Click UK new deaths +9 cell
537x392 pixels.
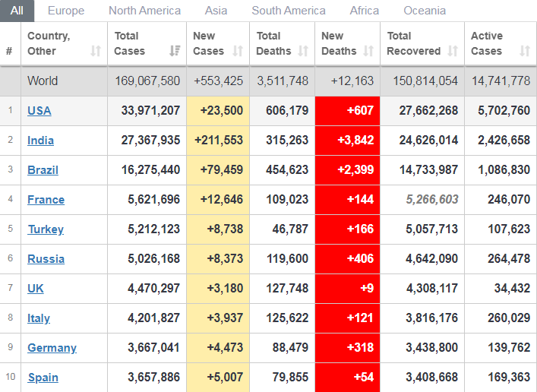[347, 289]
